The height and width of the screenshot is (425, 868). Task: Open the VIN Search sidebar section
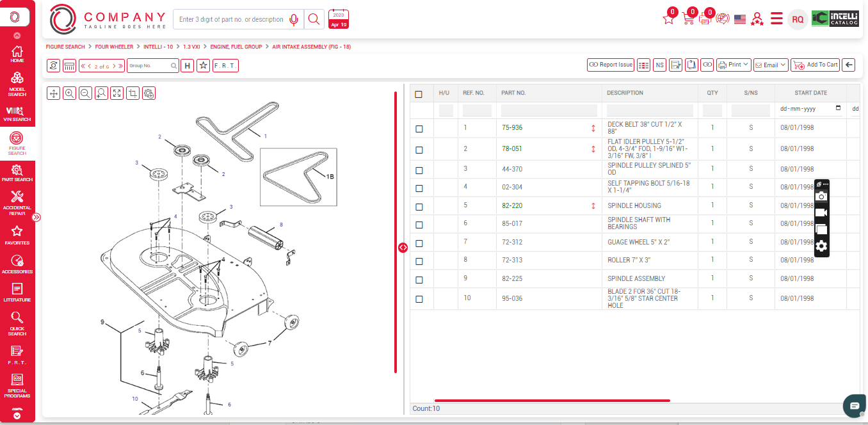tap(17, 113)
